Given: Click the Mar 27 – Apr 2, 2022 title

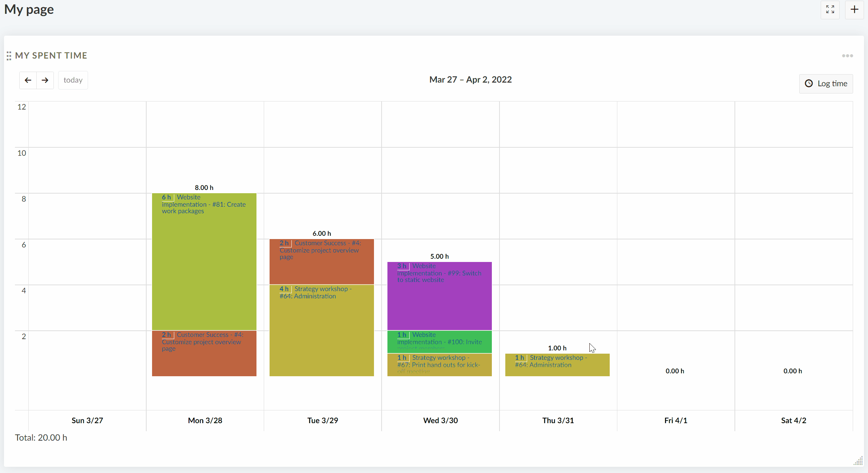Looking at the screenshot, I should [470, 80].
